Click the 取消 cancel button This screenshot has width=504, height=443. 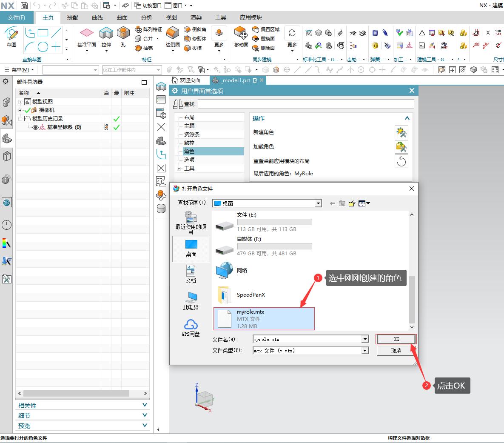coord(396,351)
